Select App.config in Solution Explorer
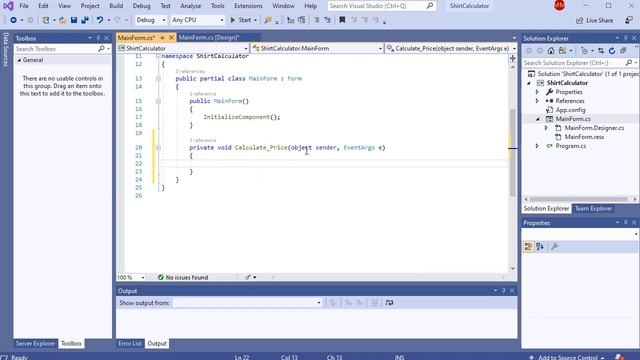Screen dimensions: 640x360 pos(570,110)
